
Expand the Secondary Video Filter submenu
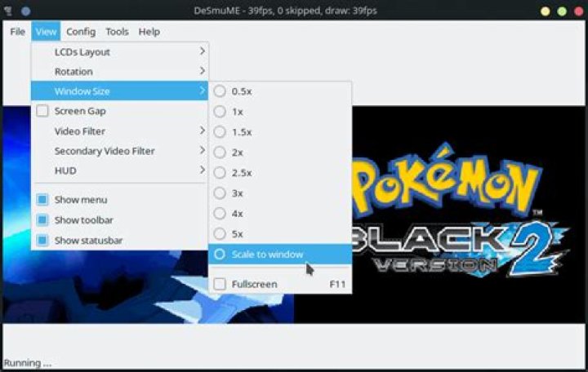(x=119, y=151)
